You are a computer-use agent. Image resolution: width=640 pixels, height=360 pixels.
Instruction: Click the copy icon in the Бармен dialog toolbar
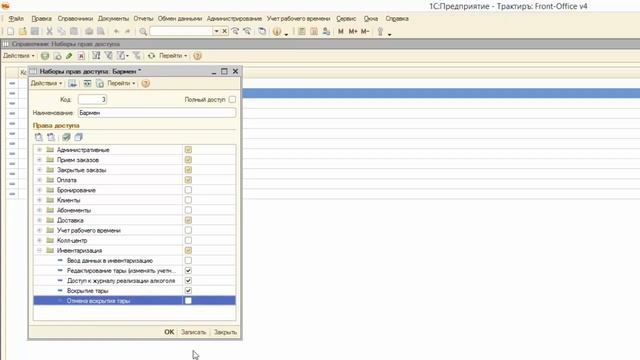pyautogui.click(x=100, y=84)
